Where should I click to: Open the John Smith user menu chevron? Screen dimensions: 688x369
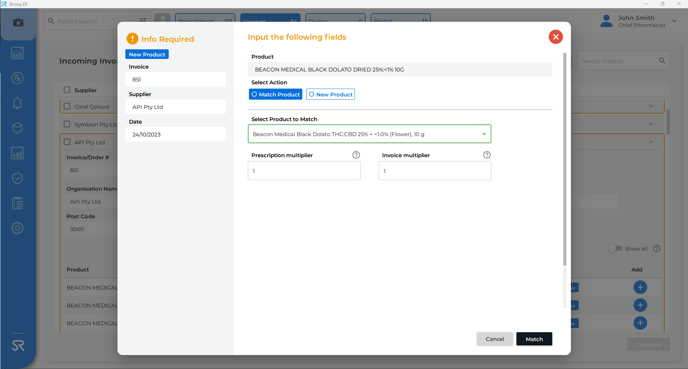[674, 21]
